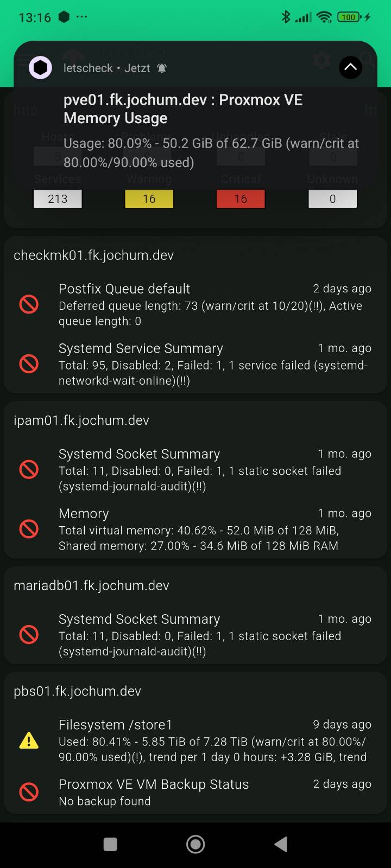Tap the Unknown count box showing 0
The width and height of the screenshot is (391, 868).
point(332,199)
